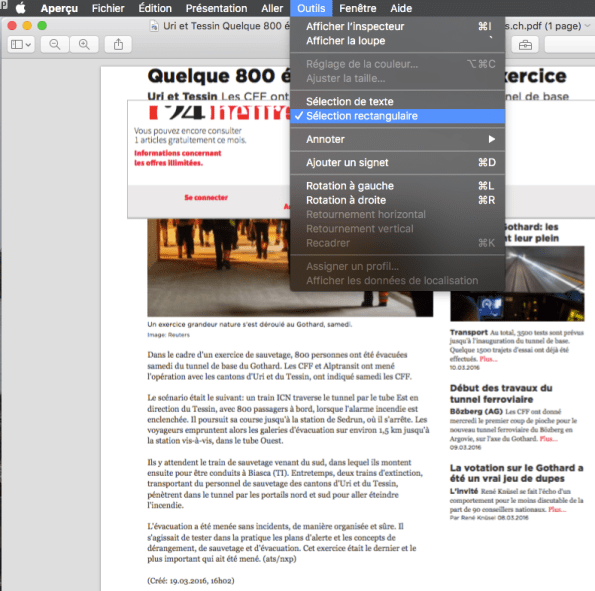Open the sidebar view dropdown
This screenshot has height=591, width=595.
tap(21, 44)
